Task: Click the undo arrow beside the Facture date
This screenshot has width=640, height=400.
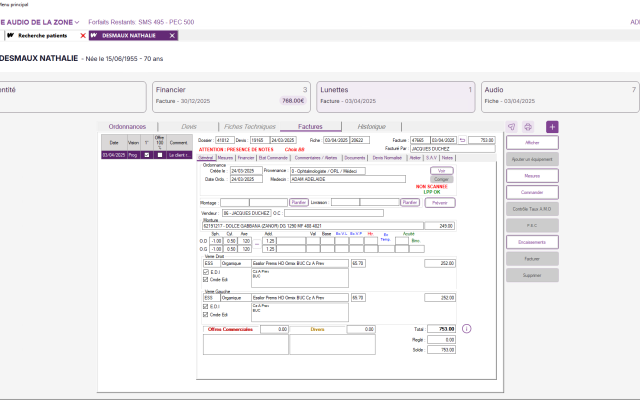Action: point(462,140)
